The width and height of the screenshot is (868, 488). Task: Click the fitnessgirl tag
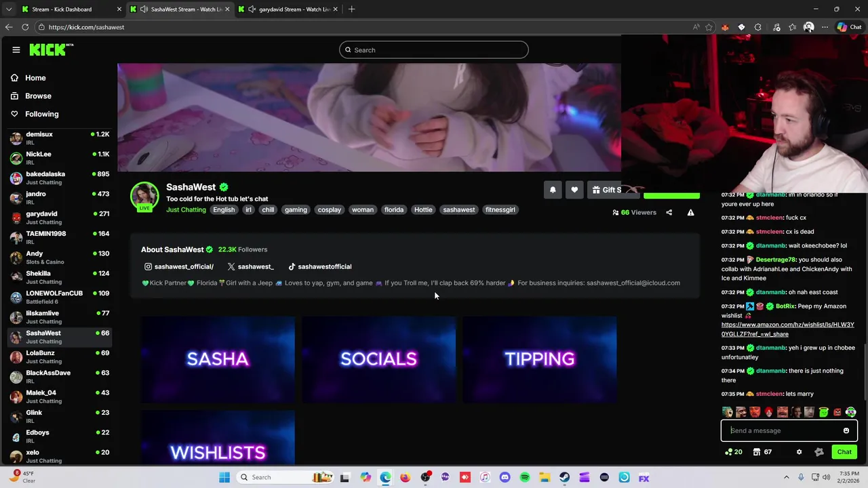coord(500,210)
